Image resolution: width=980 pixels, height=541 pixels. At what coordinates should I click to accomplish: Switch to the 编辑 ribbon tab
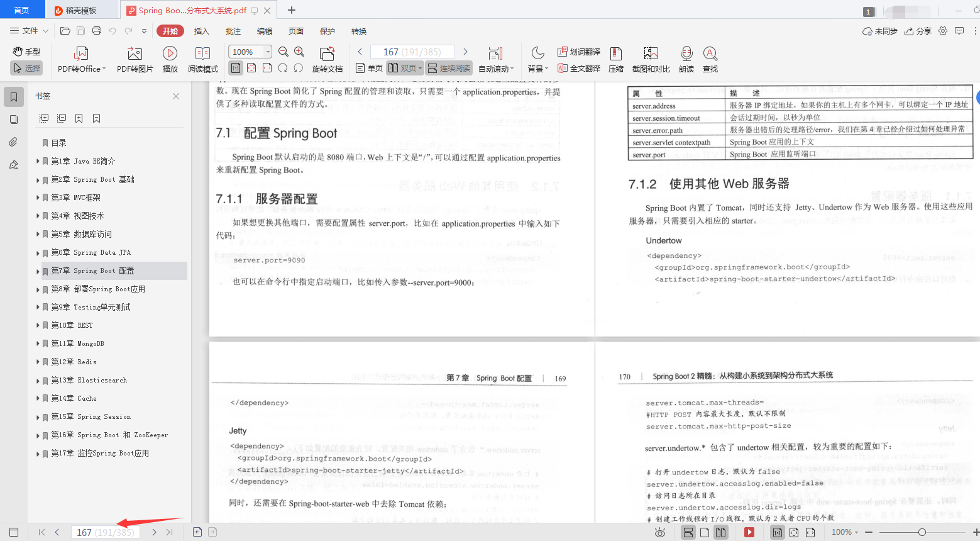(x=265, y=31)
